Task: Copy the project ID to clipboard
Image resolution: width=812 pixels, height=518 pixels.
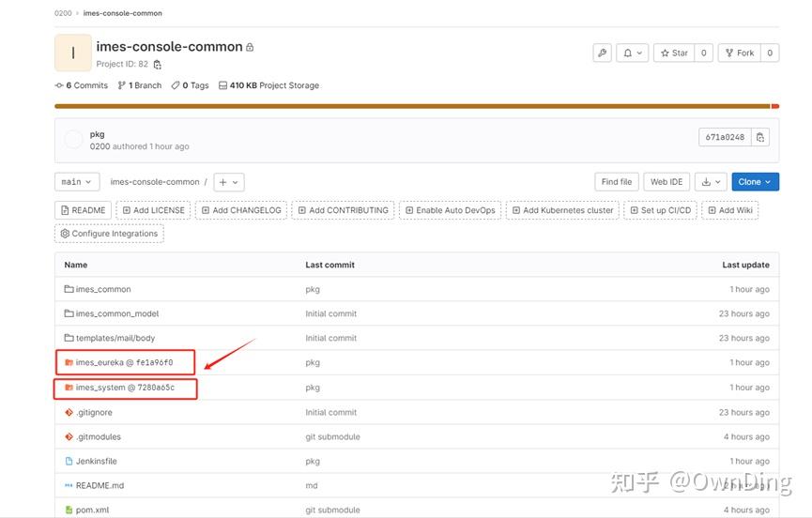Action: (158, 65)
